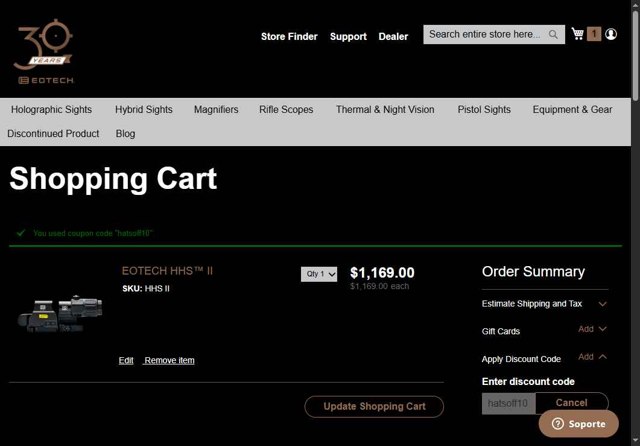Open Discontinued Product category
Image resolution: width=640 pixels, height=446 pixels.
click(x=53, y=133)
